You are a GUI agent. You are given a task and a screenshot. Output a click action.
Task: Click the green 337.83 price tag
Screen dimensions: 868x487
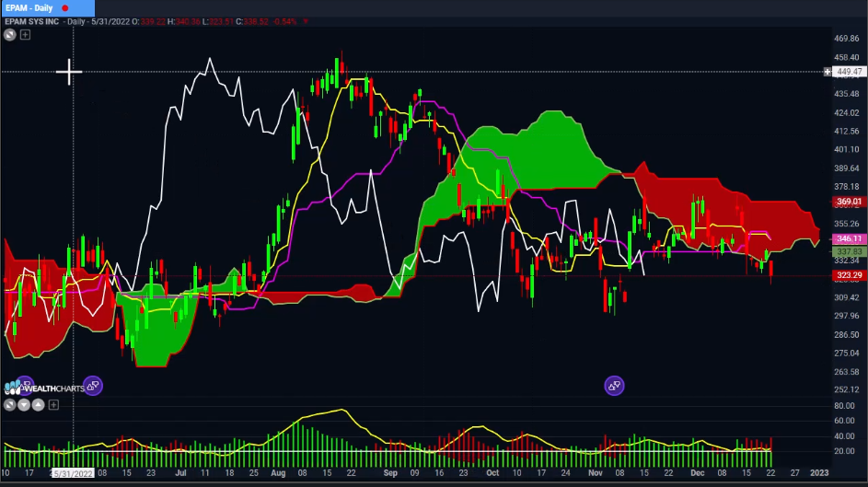tap(850, 251)
